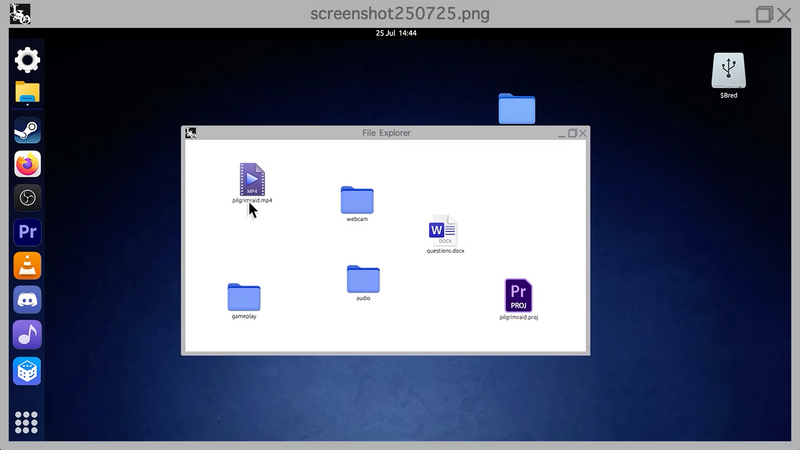Image resolution: width=800 pixels, height=450 pixels.
Task: Launch the file manager from the dock
Action: tap(27, 94)
